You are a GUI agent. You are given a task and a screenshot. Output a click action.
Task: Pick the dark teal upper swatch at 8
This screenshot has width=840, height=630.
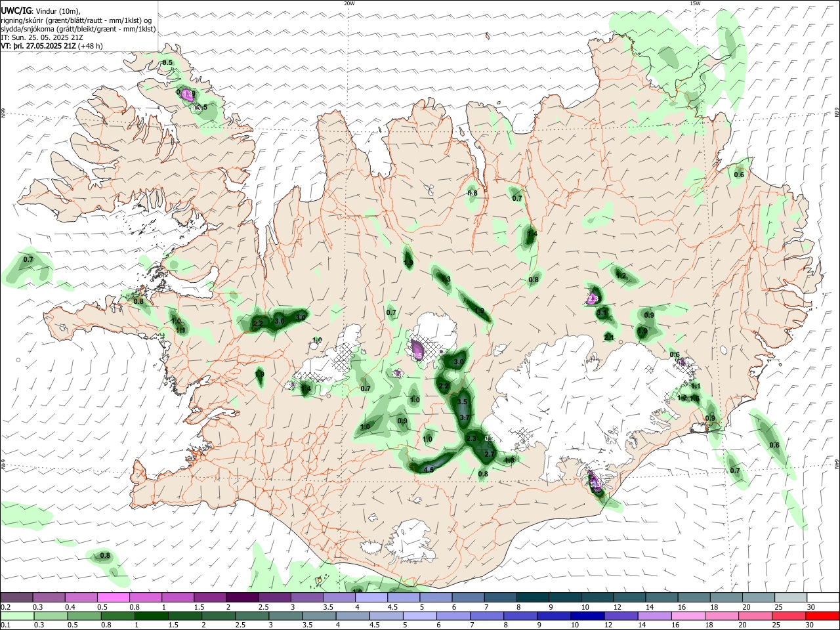pos(533,598)
